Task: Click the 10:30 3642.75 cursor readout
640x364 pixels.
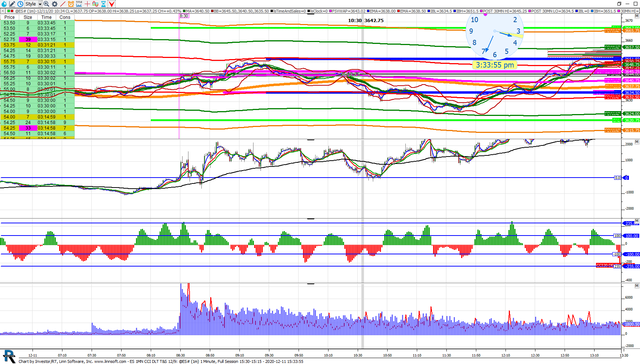Action: point(366,20)
